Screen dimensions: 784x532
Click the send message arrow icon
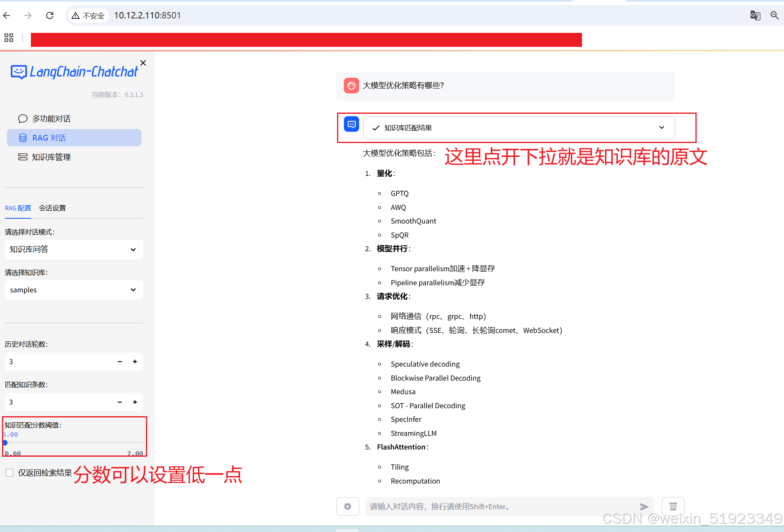point(644,507)
